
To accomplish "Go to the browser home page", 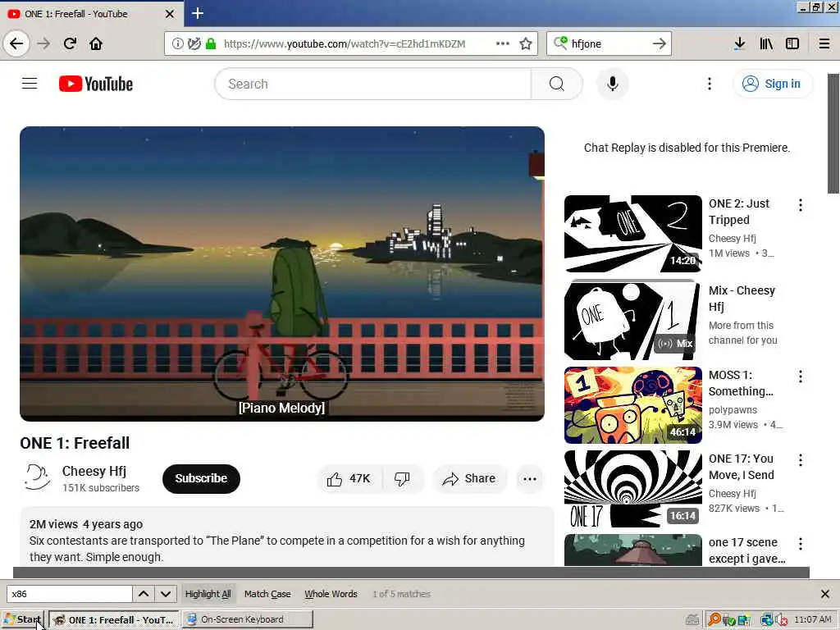I will click(96, 43).
